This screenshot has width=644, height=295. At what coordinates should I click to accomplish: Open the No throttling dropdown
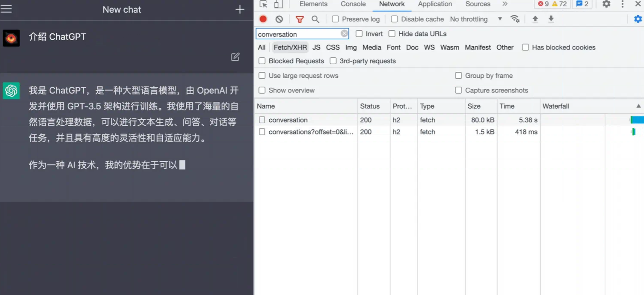pyautogui.click(x=476, y=19)
